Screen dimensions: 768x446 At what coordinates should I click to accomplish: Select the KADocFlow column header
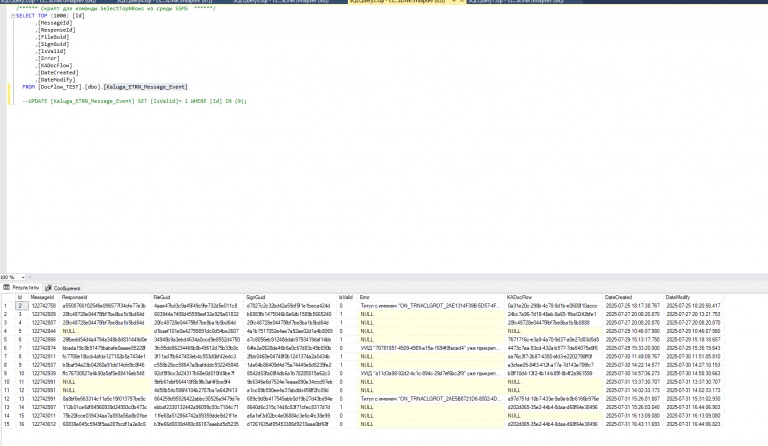click(554, 297)
